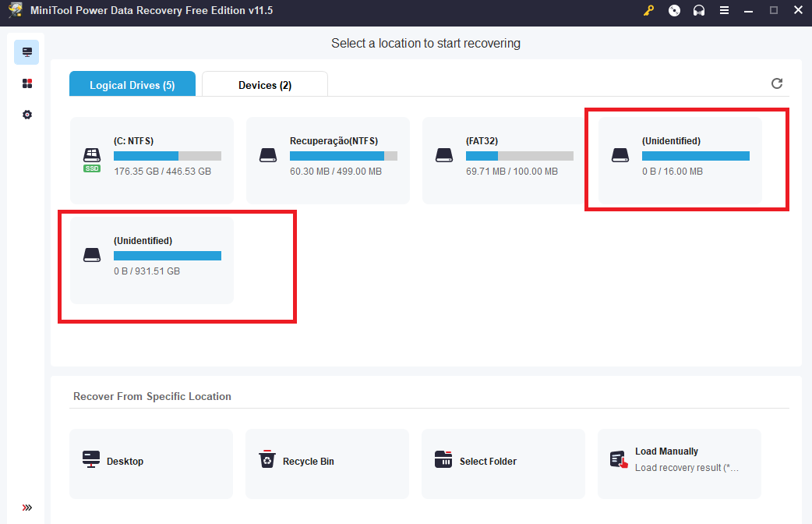Open support via headset icon

pyautogui.click(x=699, y=10)
